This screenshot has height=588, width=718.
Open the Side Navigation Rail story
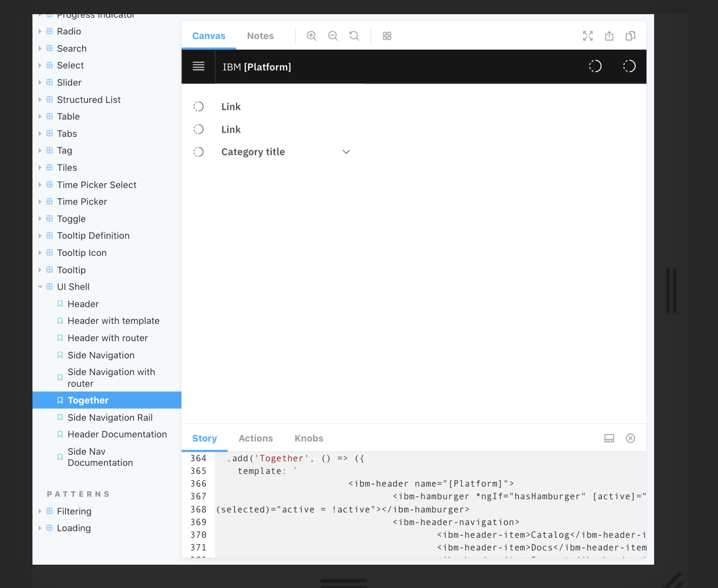pos(110,417)
